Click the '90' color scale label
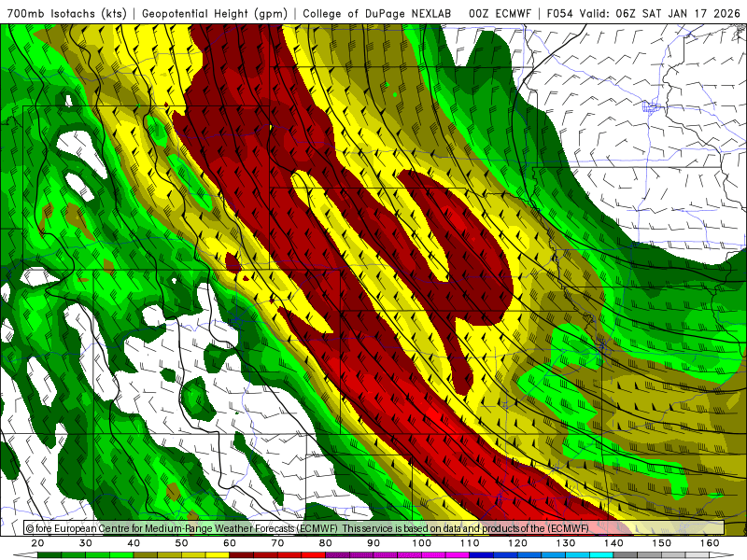Image resolution: width=747 pixels, height=560 pixels. coord(373,543)
